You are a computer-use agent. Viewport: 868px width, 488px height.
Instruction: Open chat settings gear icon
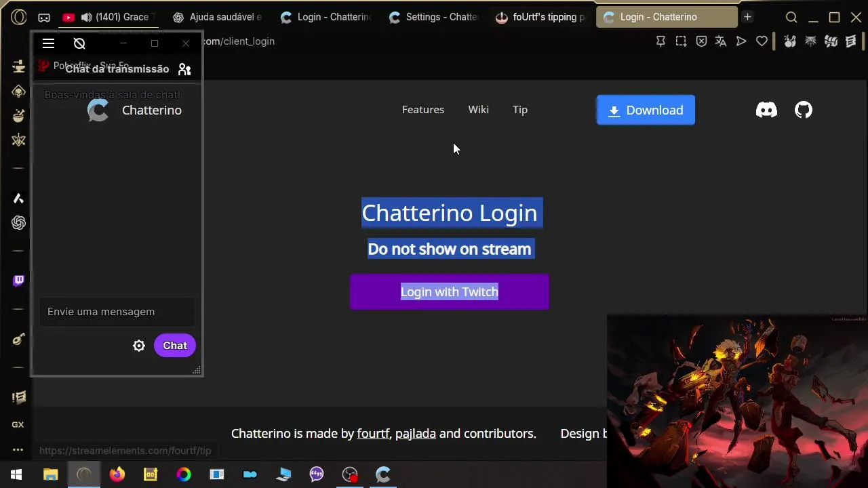(139, 346)
